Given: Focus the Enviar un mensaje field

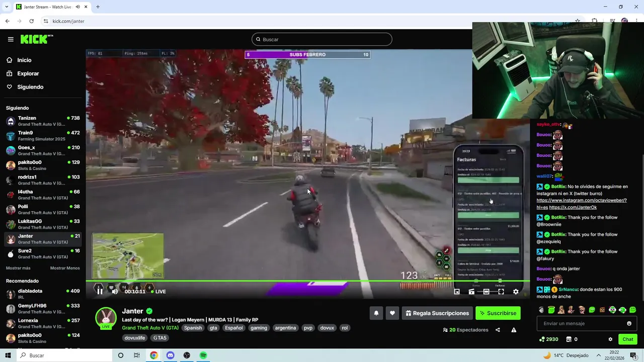Looking at the screenshot, I should tap(587, 323).
